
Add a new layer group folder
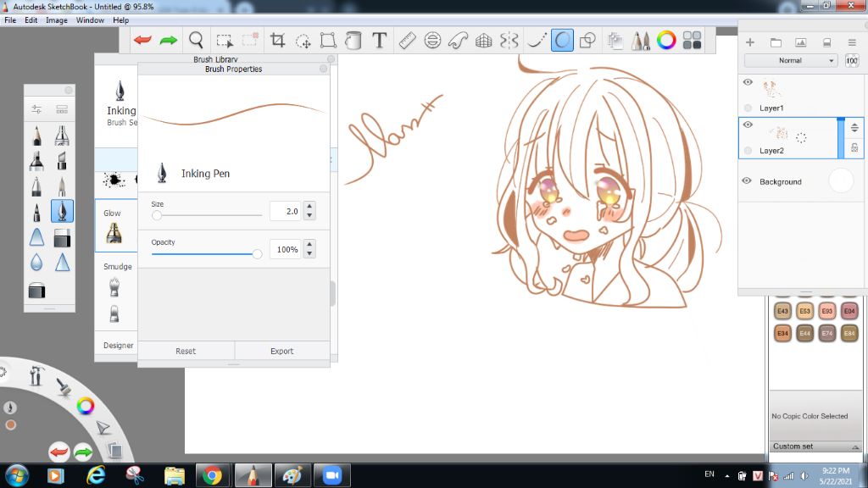point(776,42)
